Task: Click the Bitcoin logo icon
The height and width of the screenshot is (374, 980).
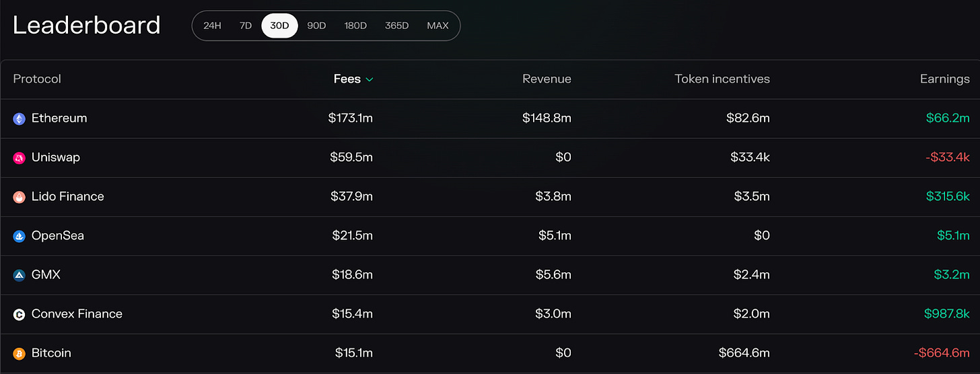Action: pyautogui.click(x=19, y=353)
